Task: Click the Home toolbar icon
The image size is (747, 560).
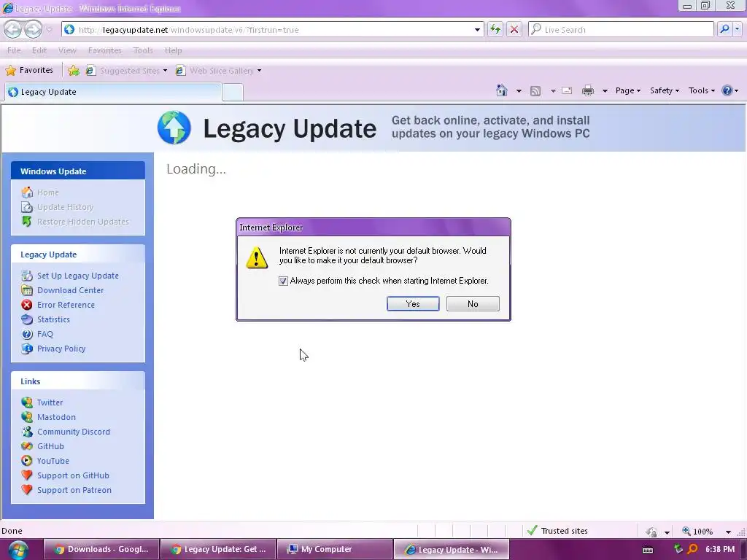Action: point(502,90)
